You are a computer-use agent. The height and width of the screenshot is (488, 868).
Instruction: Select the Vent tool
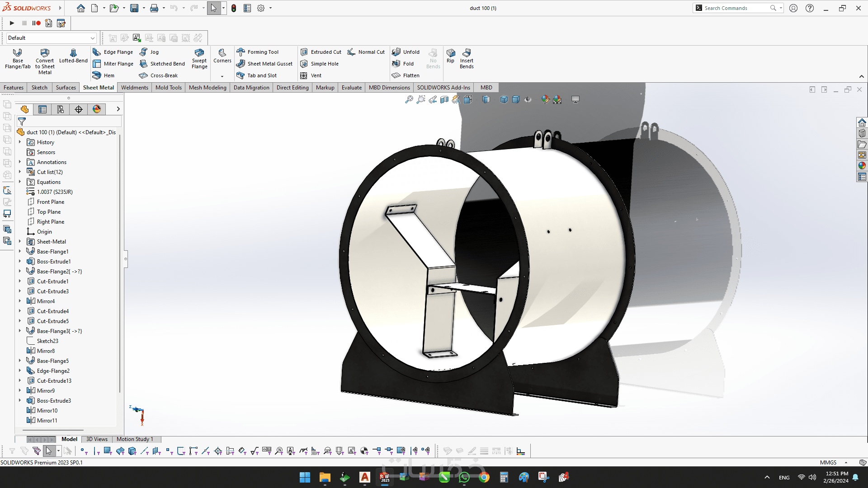311,75
